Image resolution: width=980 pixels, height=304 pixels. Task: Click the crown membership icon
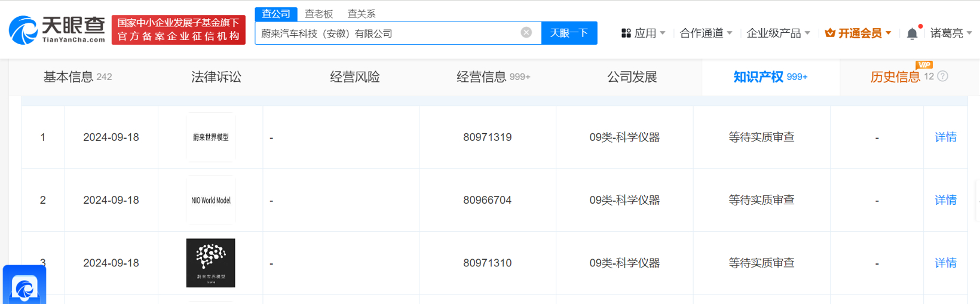pos(829,33)
